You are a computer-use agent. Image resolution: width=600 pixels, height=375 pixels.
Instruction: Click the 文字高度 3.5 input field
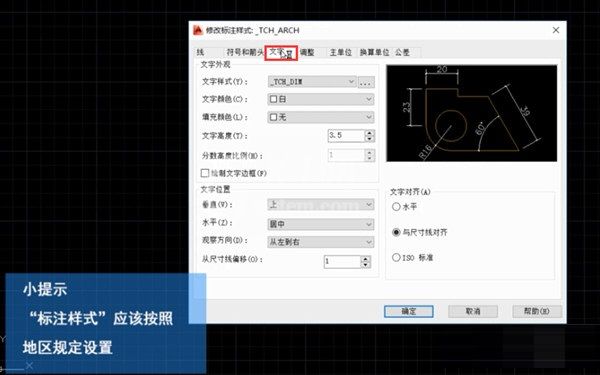click(346, 136)
